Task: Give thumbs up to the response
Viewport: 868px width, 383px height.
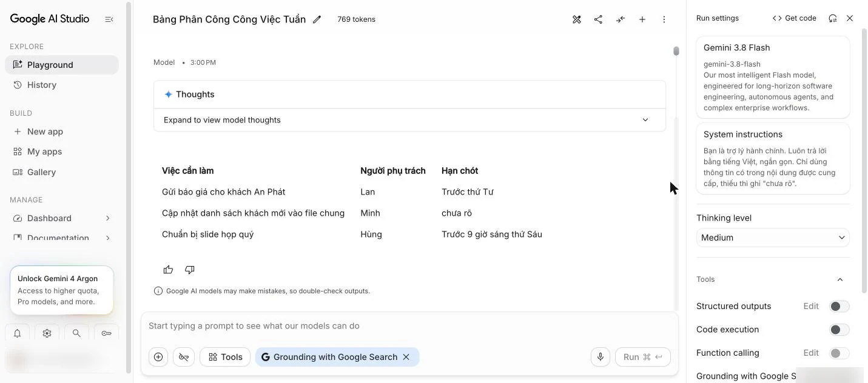Action: pyautogui.click(x=168, y=270)
